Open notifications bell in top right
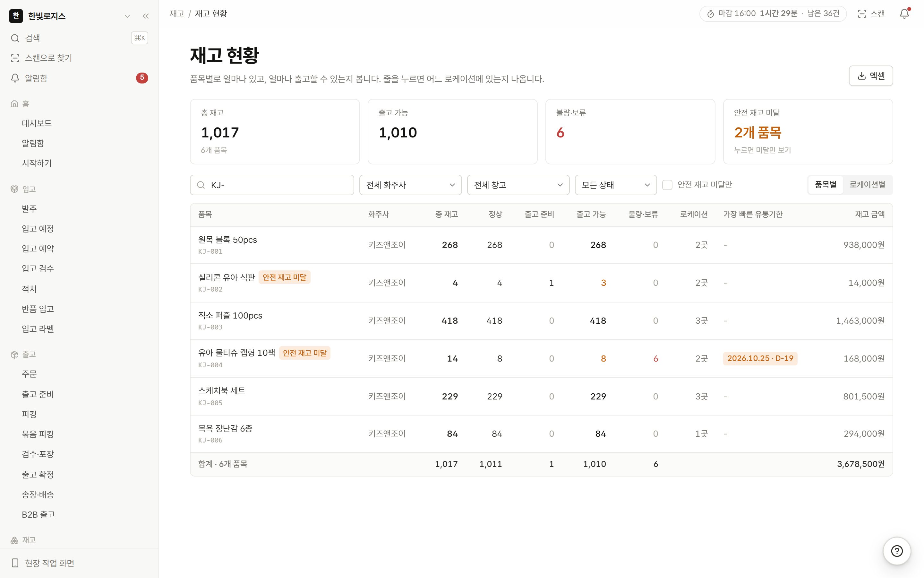Screen dimensions: 924x578 point(904,14)
